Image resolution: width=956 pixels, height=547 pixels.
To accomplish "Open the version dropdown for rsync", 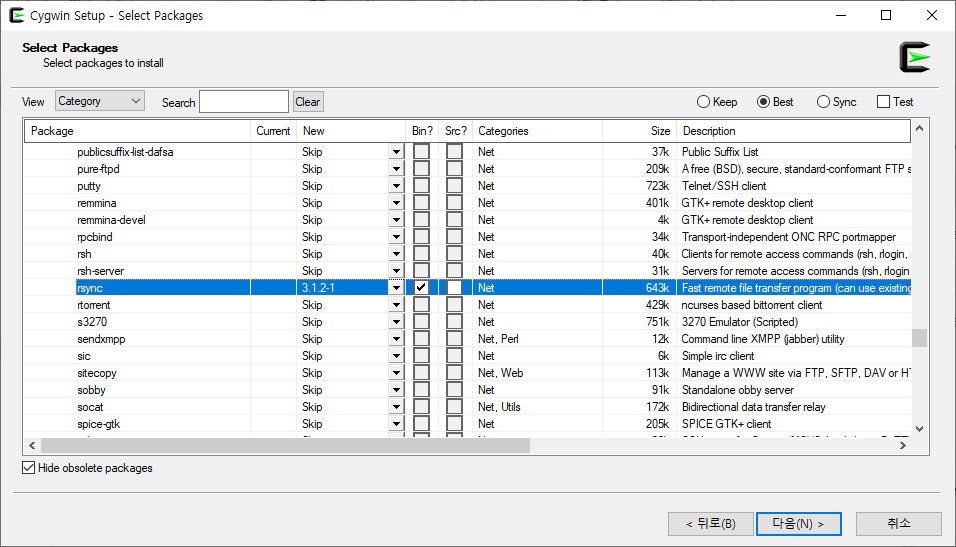I will (x=396, y=288).
